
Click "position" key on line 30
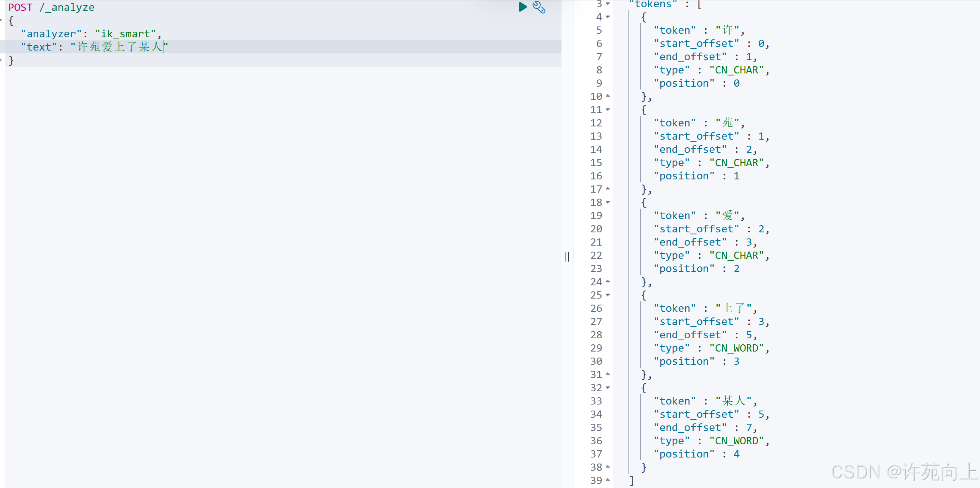pyautogui.click(x=684, y=361)
